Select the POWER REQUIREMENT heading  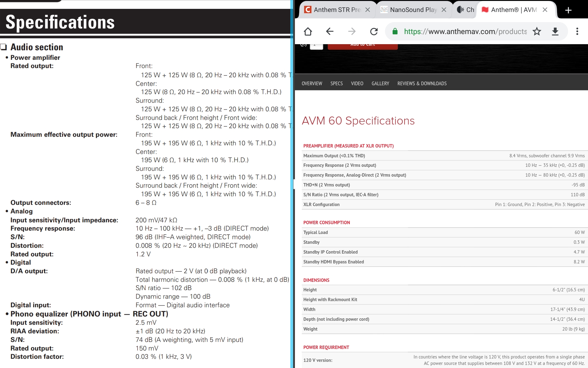pyautogui.click(x=326, y=347)
